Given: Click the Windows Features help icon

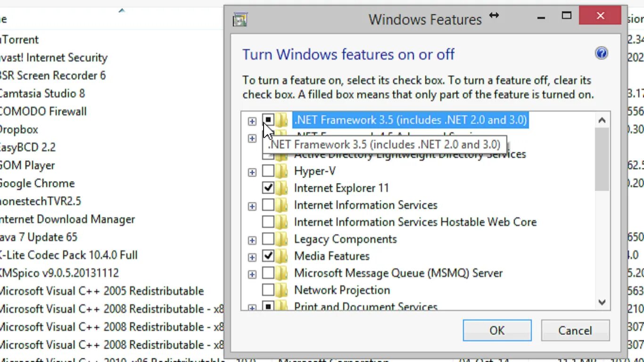Looking at the screenshot, I should click(x=601, y=53).
